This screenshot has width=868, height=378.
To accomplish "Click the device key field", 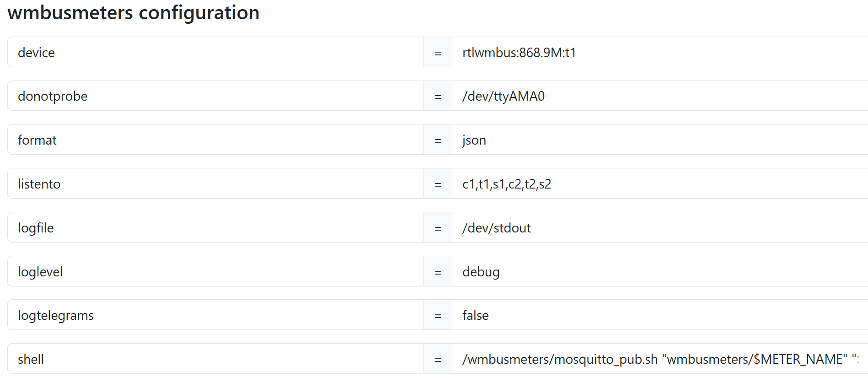I will (x=215, y=52).
